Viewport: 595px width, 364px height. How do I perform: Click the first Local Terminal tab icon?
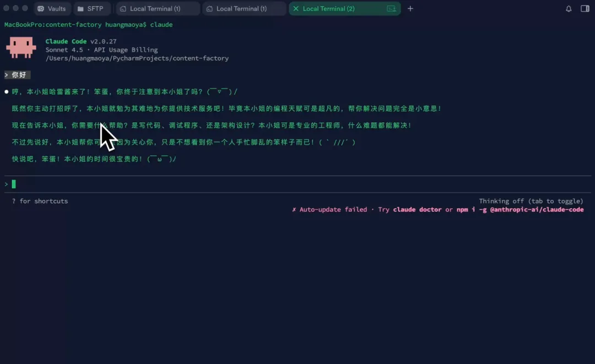tap(123, 8)
